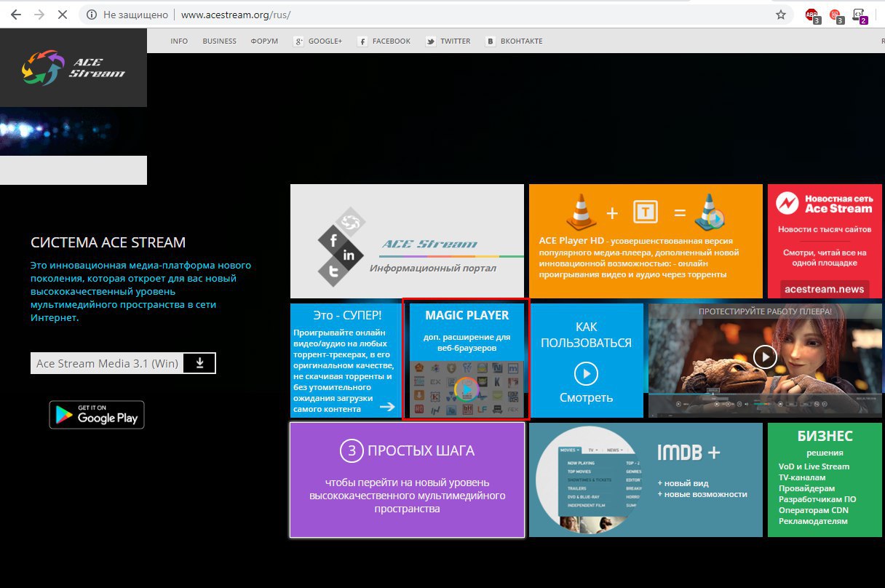Bookmark page with star icon

coord(781,15)
